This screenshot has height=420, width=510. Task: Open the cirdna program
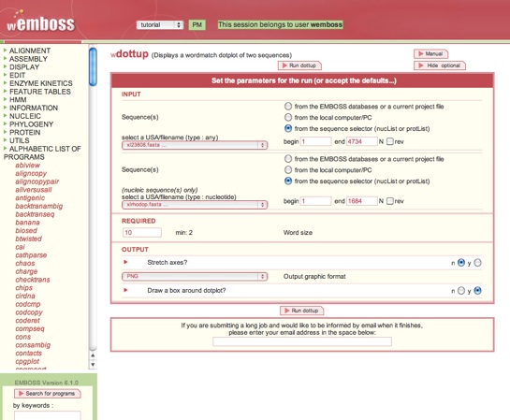[25, 296]
